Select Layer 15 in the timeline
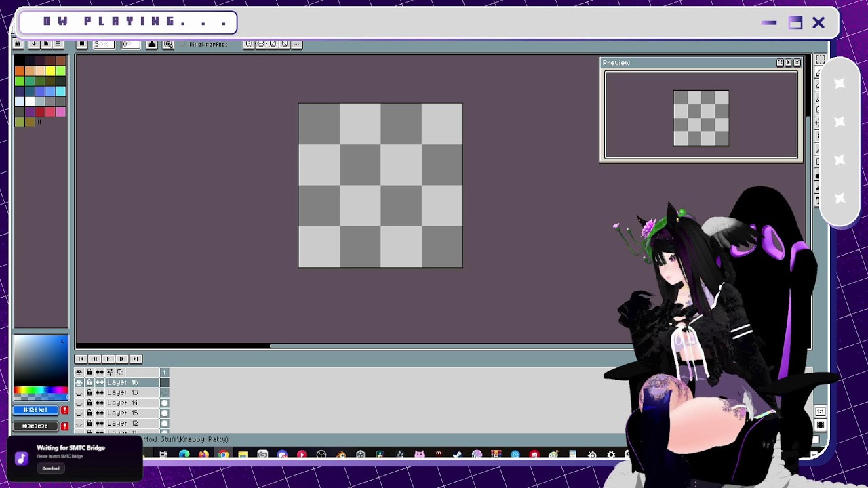Viewport: 868px width, 488px height. pos(132,413)
